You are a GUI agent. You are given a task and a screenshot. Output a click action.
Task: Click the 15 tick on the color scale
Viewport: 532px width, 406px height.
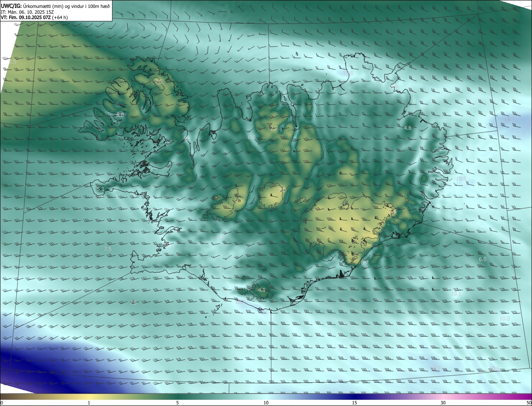click(355, 403)
